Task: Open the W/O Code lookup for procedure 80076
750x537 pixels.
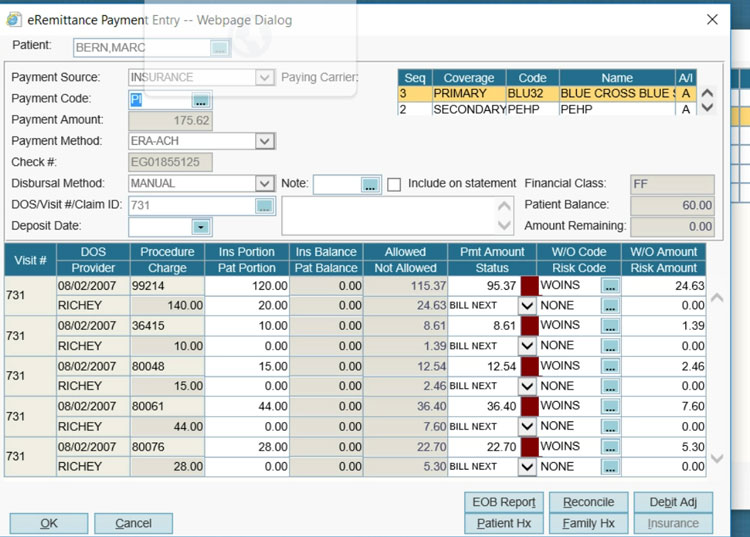Action: click(x=610, y=448)
